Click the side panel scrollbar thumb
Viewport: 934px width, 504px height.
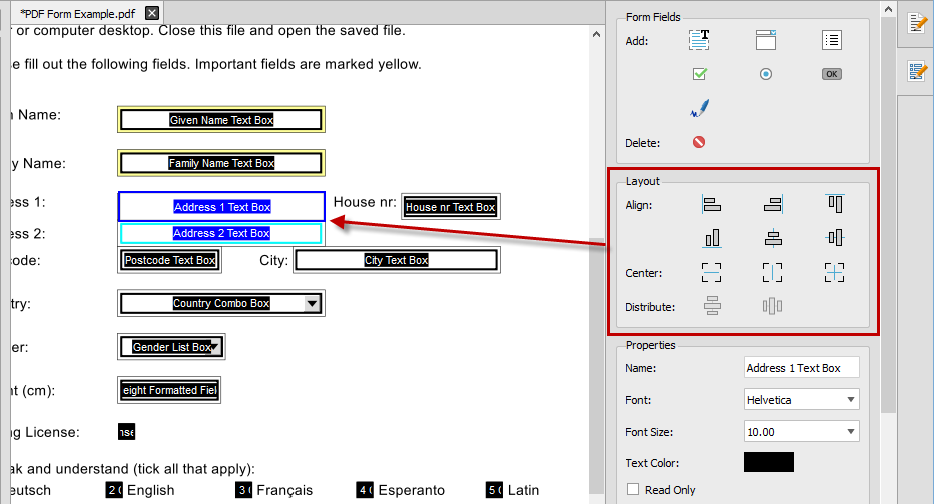tap(888, 214)
